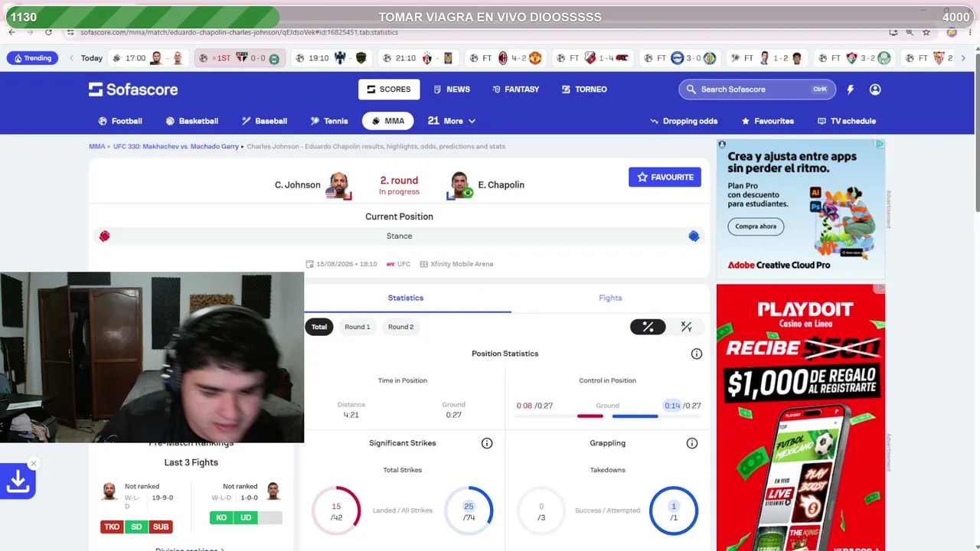Toggle the Trending scores filter
The height and width of the screenshot is (551, 980).
coord(31,58)
